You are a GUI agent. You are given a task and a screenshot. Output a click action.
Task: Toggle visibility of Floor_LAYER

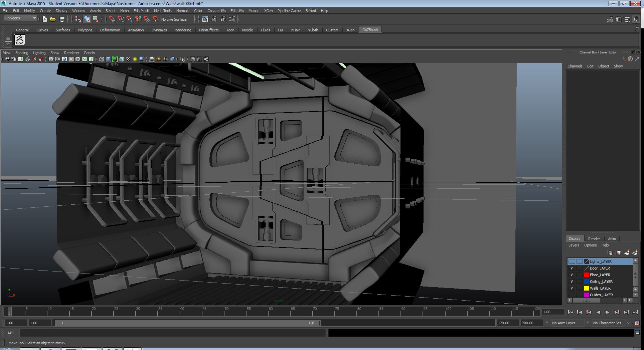pos(572,275)
